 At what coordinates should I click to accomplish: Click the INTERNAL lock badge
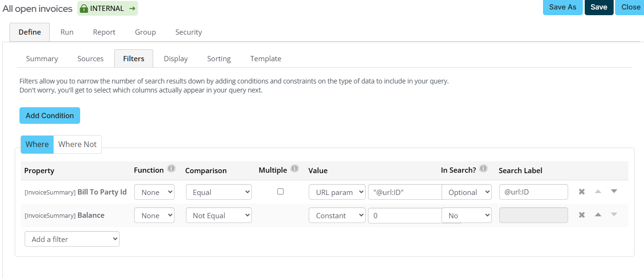tap(107, 9)
